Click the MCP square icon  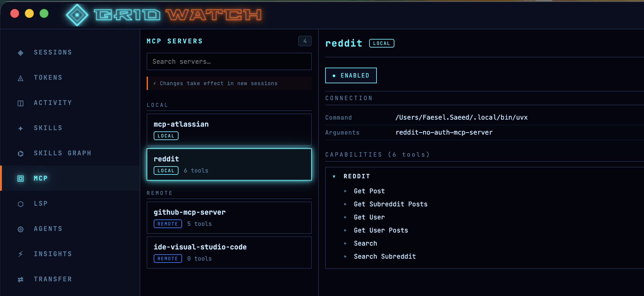20,179
